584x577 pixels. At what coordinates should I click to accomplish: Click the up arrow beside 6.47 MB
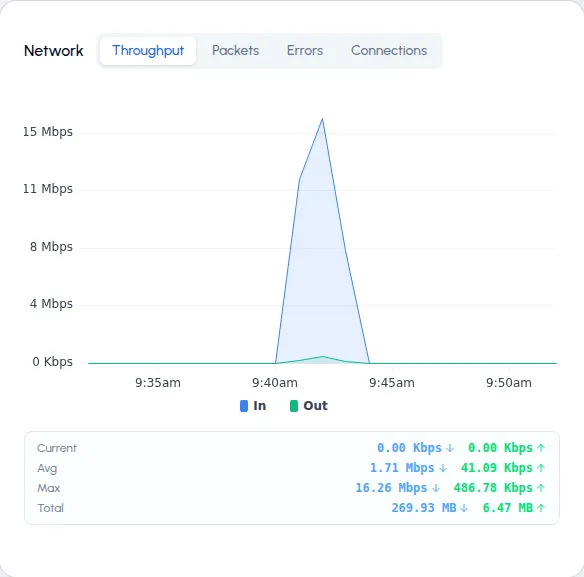pos(541,508)
